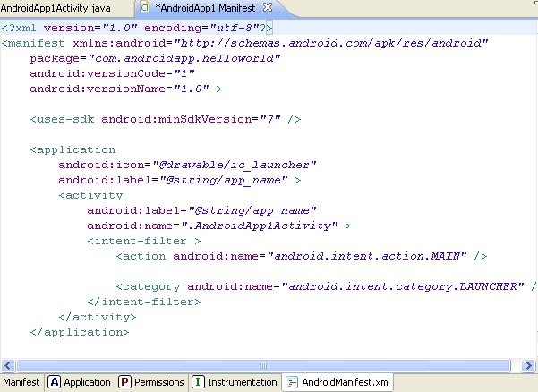
Task: Click the opening intent-filter tag
Action: [144, 241]
